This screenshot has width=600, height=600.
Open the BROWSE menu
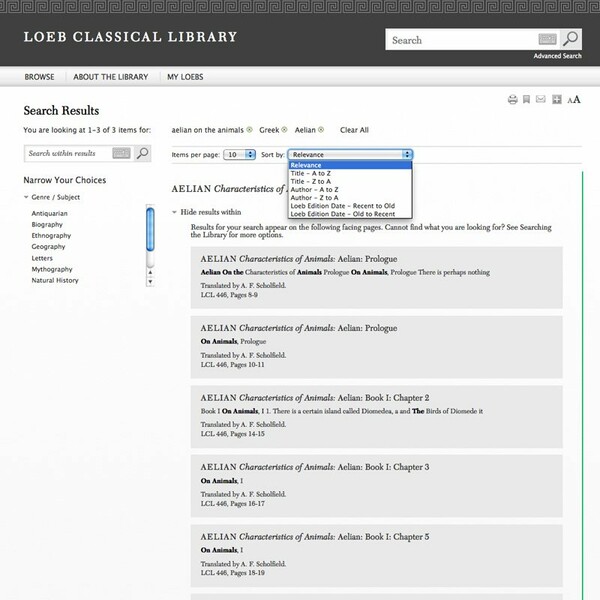pyautogui.click(x=39, y=77)
